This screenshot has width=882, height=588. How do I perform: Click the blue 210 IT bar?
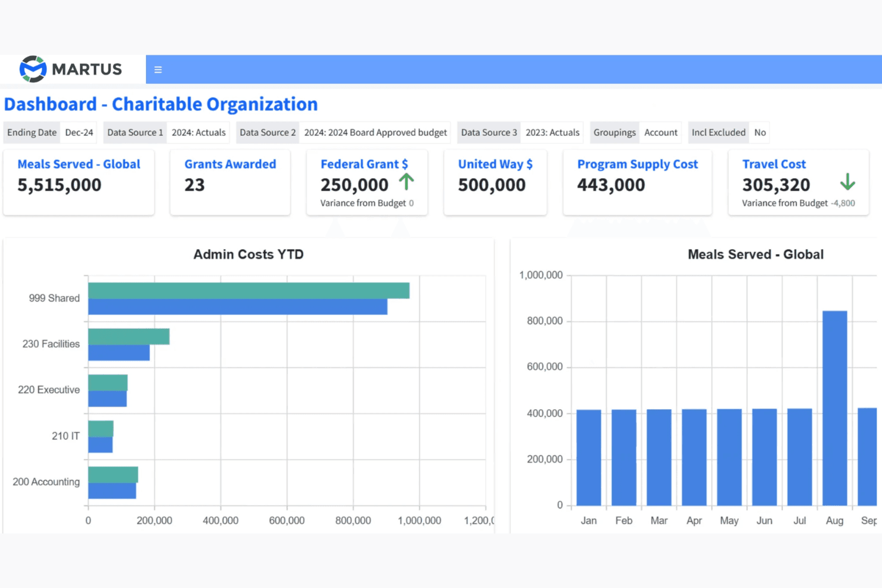point(100,444)
